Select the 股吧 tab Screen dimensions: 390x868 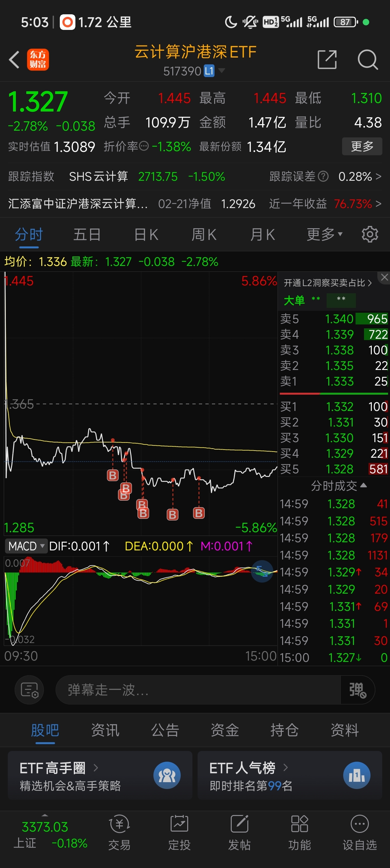click(45, 730)
